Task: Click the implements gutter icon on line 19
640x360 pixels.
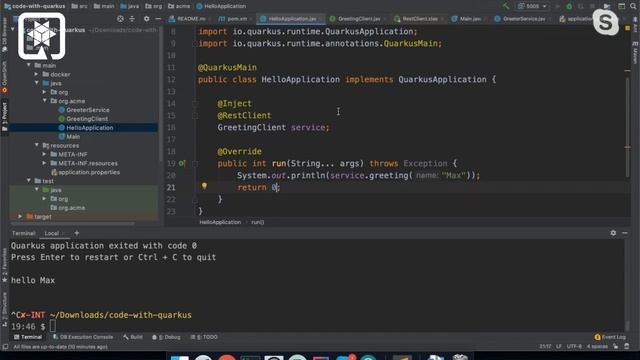Action: 182,163
